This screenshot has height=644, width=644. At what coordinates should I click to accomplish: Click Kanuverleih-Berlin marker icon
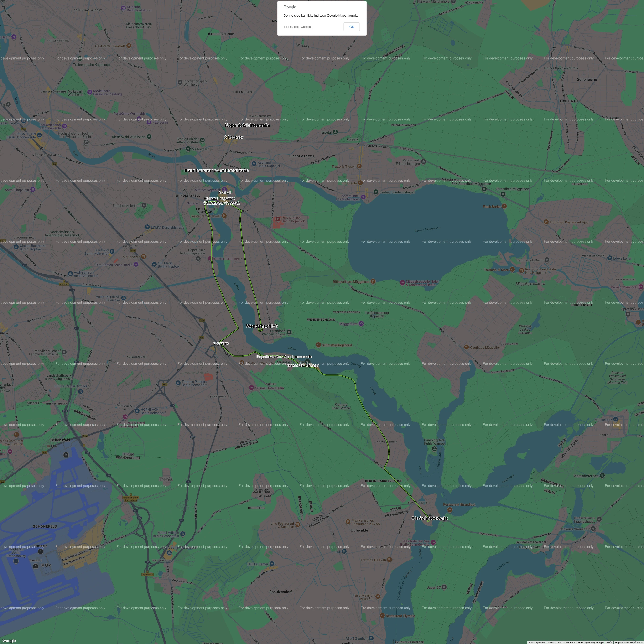[547, 260]
